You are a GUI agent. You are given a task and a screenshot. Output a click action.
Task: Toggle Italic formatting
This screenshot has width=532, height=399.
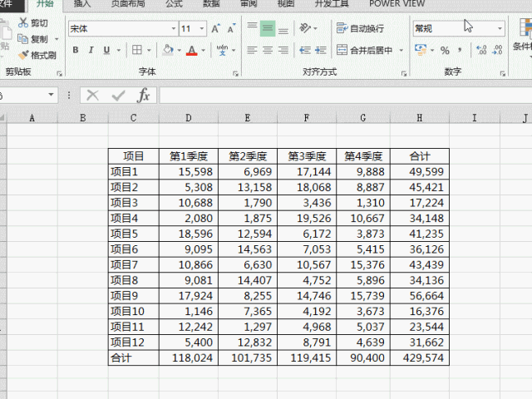pos(91,50)
